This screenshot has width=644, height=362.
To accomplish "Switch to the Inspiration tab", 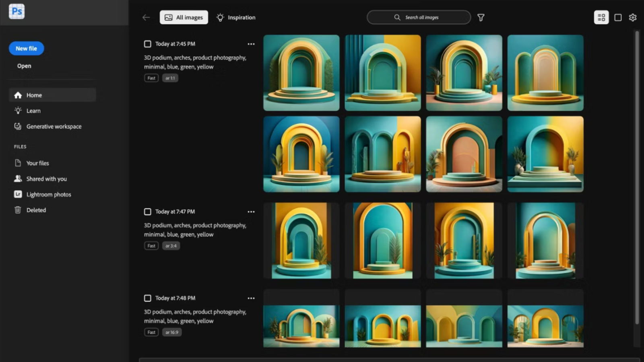I will (x=236, y=17).
